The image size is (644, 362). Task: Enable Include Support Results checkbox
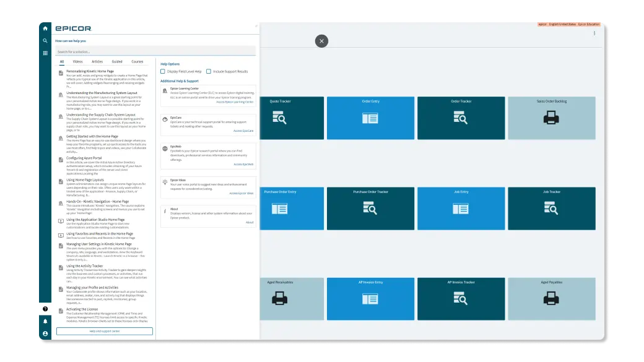click(209, 71)
